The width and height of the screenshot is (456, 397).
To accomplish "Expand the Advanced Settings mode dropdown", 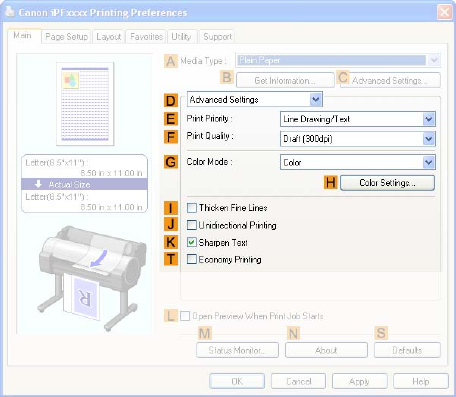I will coord(255,100).
